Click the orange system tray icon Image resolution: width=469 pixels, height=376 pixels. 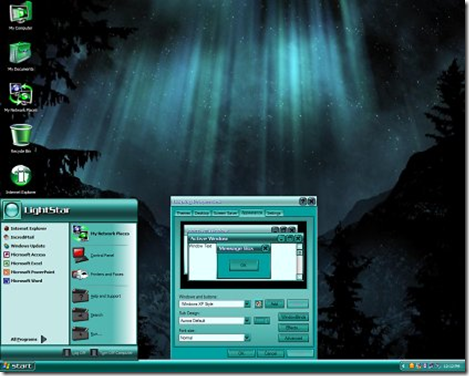[x=412, y=366]
